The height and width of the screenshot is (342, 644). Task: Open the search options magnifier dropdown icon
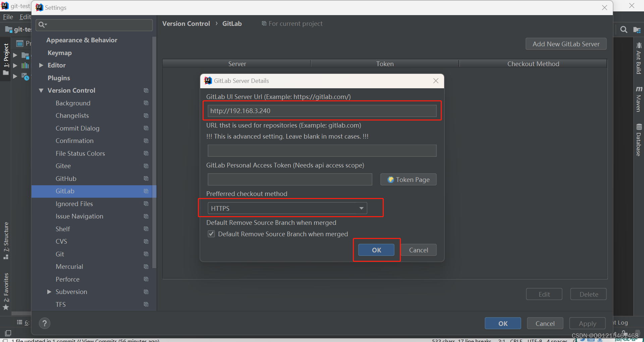point(43,25)
